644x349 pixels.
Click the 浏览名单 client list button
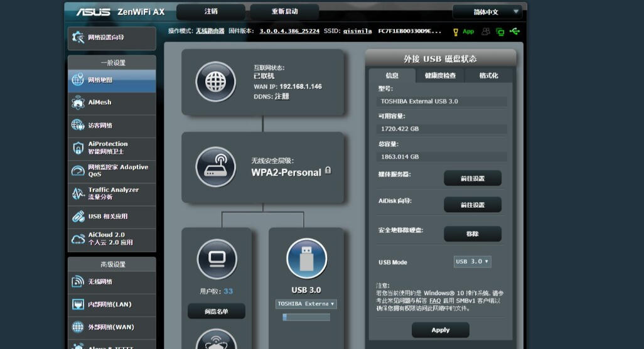(x=217, y=311)
